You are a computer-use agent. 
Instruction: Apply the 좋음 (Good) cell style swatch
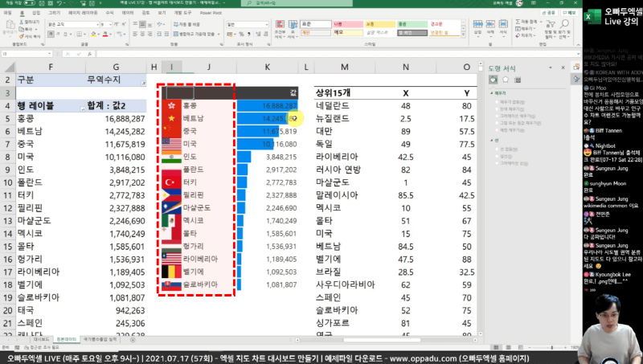[412, 24]
